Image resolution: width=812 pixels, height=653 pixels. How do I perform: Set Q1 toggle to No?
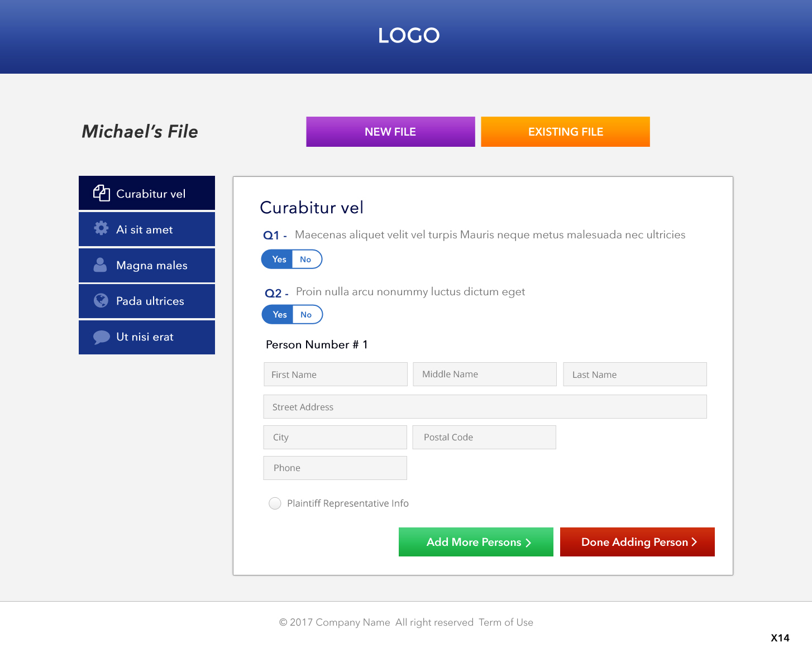[305, 260]
